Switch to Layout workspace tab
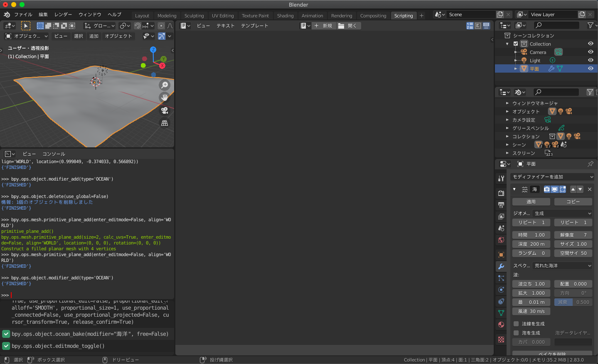 point(142,16)
